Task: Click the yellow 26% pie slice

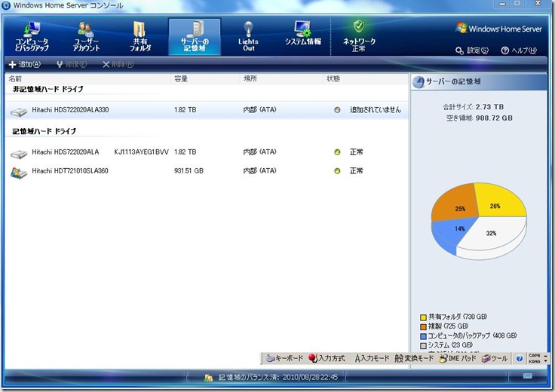Action: pos(499,200)
